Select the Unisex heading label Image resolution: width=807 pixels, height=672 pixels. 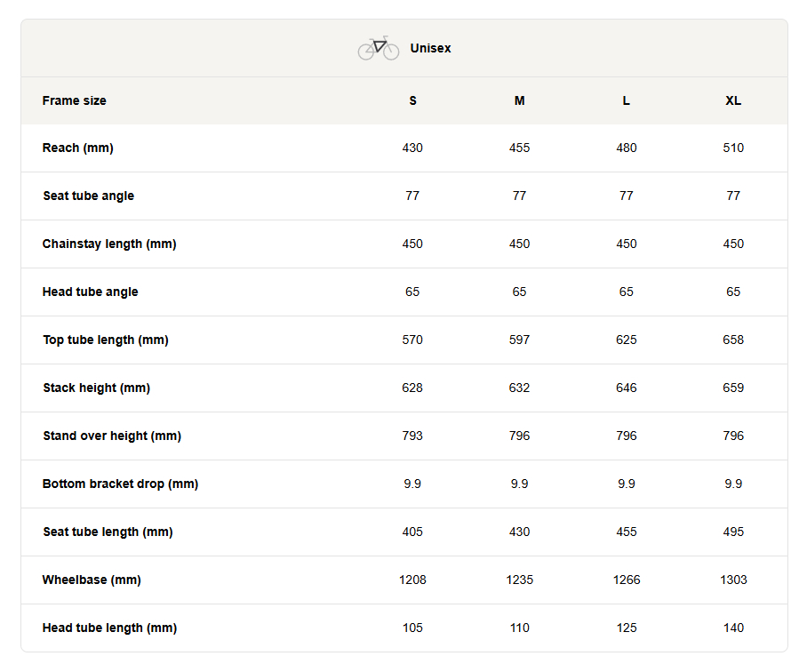tap(430, 48)
